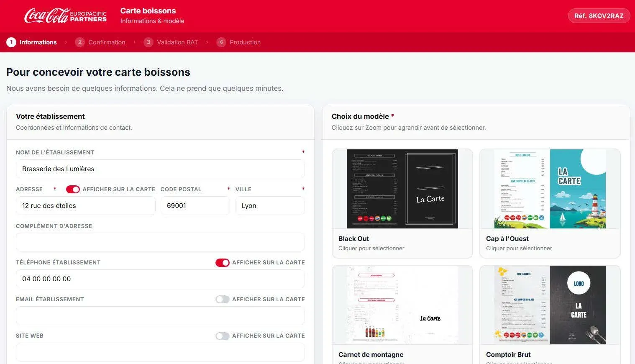Click the step 3 number circle
Screen dimensions: 635x364
point(149,42)
